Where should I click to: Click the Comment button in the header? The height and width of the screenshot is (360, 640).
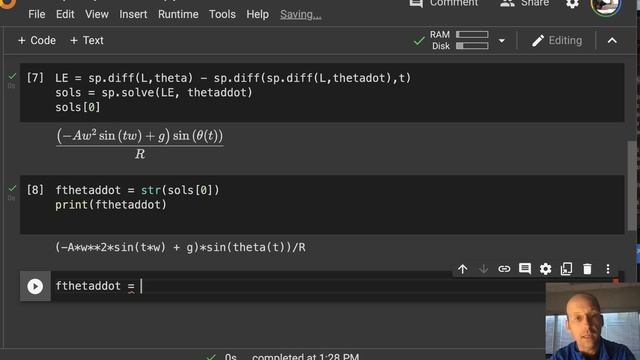pyautogui.click(x=444, y=4)
